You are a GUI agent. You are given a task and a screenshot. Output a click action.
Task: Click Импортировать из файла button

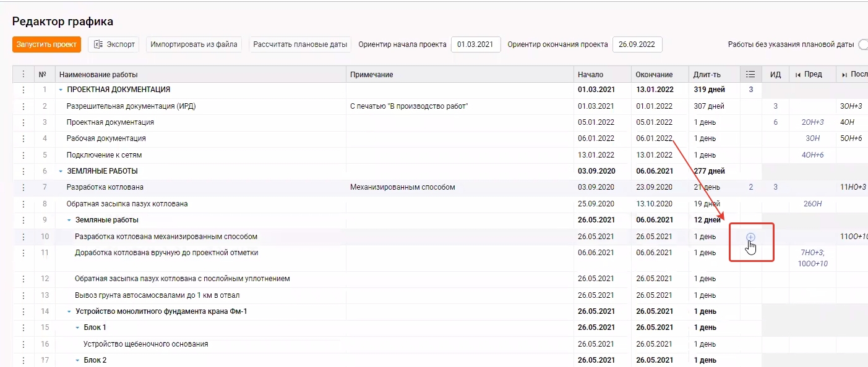pyautogui.click(x=194, y=44)
